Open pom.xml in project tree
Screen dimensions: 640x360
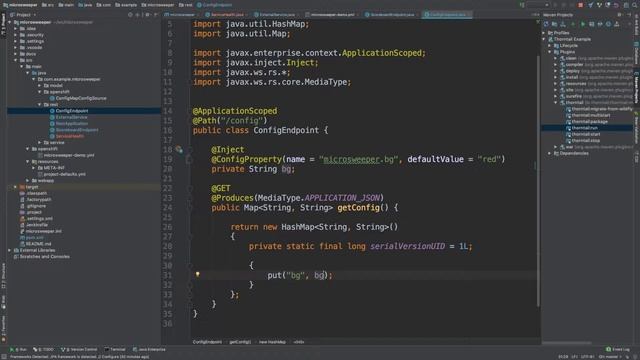[x=34, y=237]
